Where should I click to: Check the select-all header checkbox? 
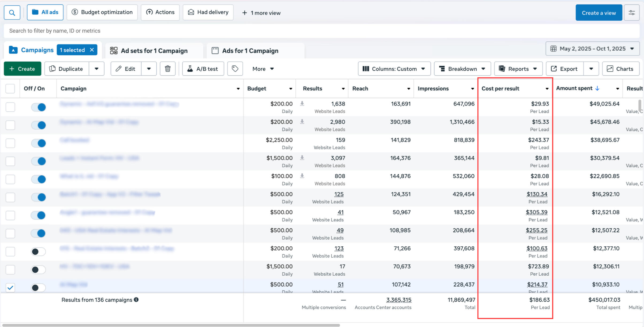[10, 89]
